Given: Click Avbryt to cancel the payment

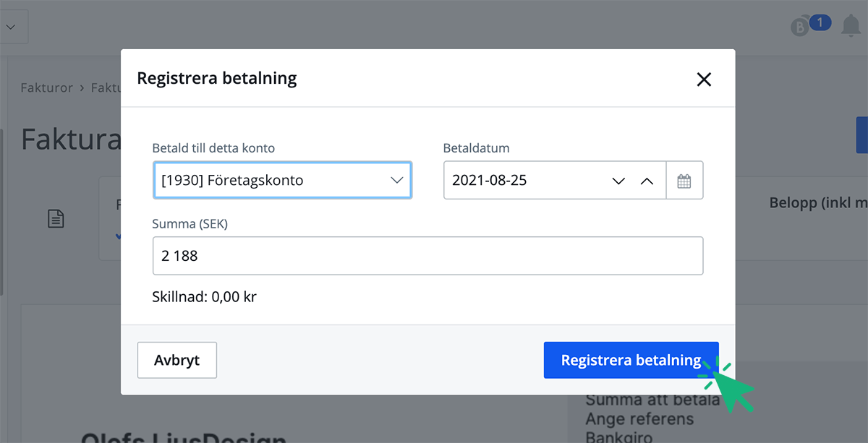Looking at the screenshot, I should pyautogui.click(x=176, y=360).
